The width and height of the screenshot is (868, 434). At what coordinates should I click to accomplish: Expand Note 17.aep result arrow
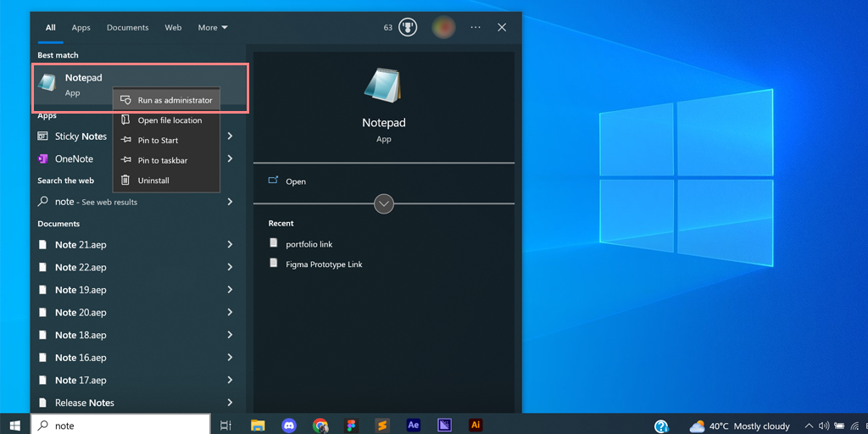point(231,381)
